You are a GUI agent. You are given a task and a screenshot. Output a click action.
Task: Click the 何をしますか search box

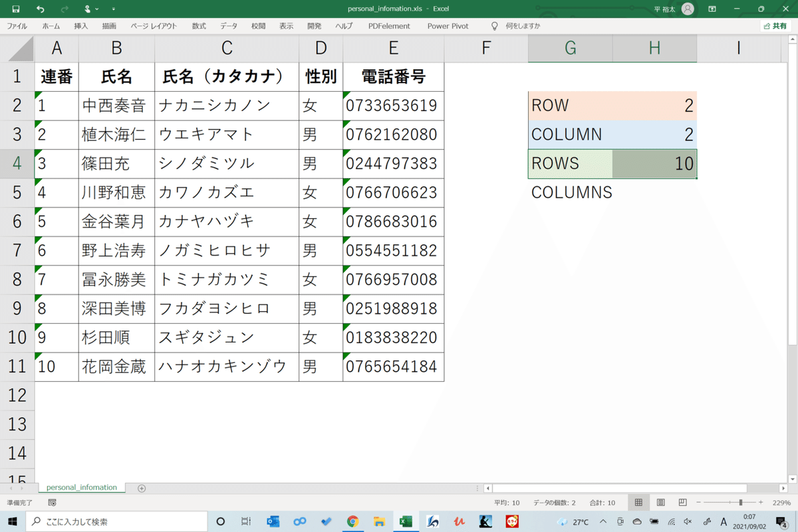[x=522, y=26]
